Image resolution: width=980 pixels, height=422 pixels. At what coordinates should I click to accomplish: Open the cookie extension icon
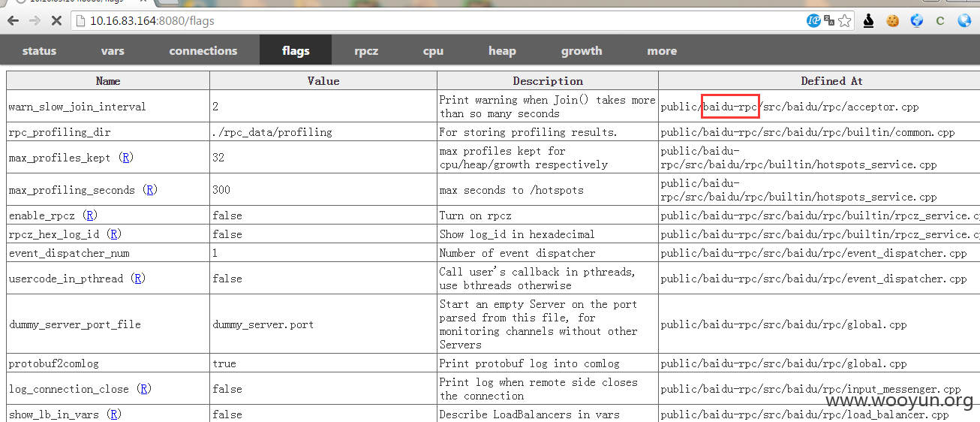892,21
